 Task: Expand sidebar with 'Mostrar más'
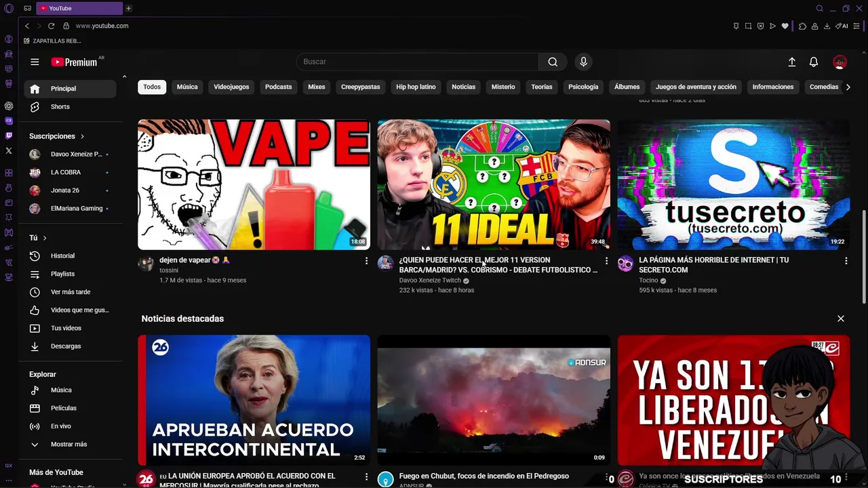[x=68, y=444]
